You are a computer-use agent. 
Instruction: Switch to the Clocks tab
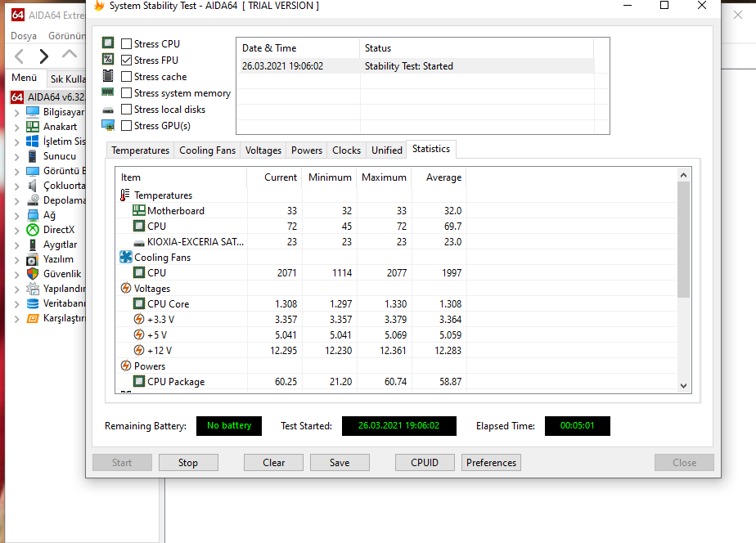[347, 150]
